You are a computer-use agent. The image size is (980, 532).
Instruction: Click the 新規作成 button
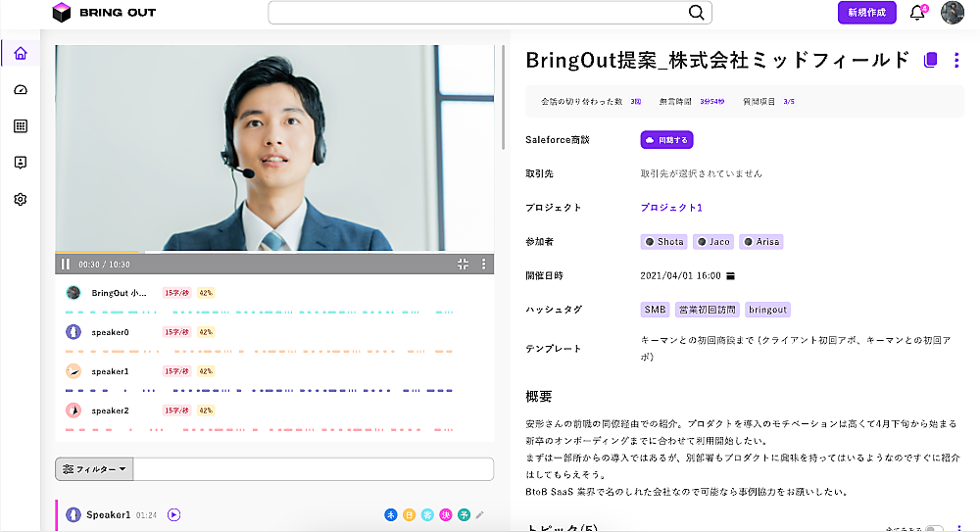[866, 13]
